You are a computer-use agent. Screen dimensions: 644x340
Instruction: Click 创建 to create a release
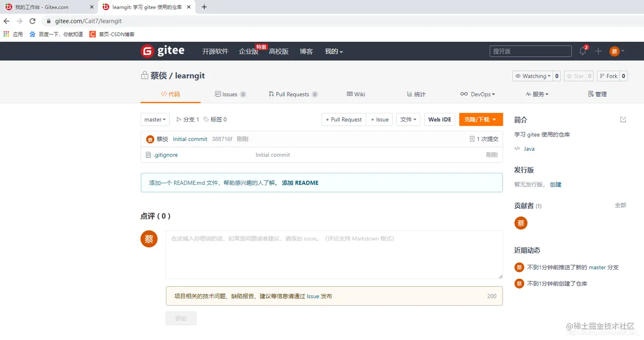pos(555,184)
